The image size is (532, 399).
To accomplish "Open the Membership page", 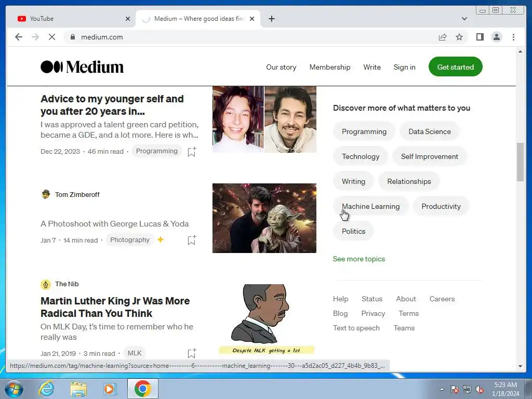I will click(x=330, y=67).
